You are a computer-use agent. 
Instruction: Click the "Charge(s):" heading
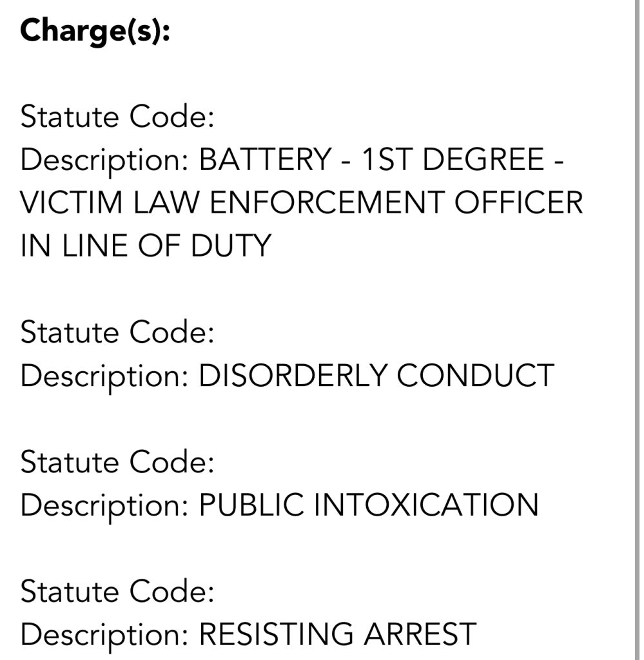click(95, 32)
